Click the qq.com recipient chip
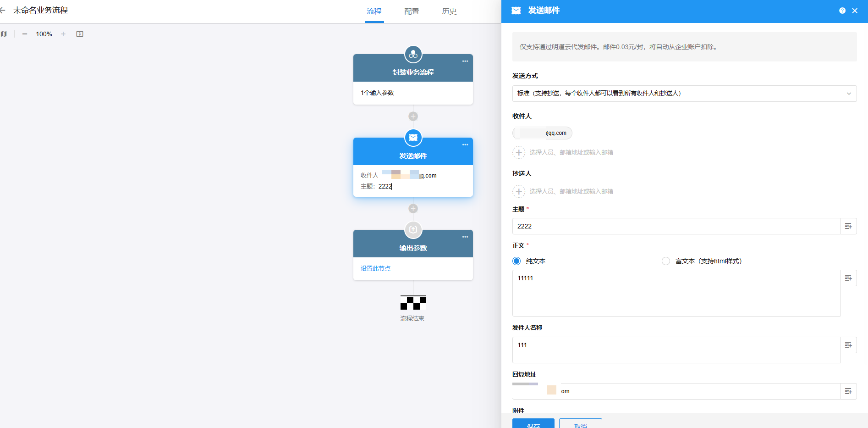The height and width of the screenshot is (428, 868). point(543,133)
